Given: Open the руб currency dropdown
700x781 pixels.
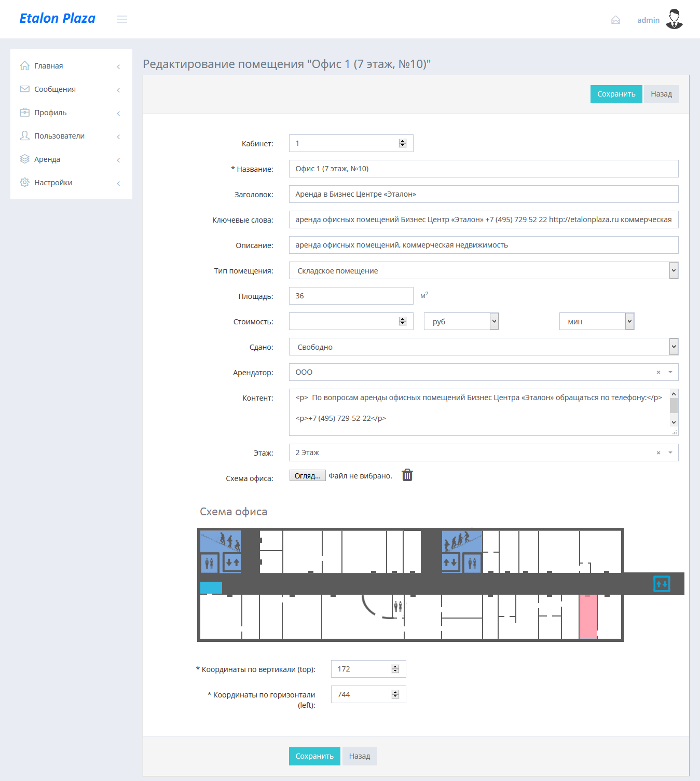Looking at the screenshot, I should click(x=461, y=321).
